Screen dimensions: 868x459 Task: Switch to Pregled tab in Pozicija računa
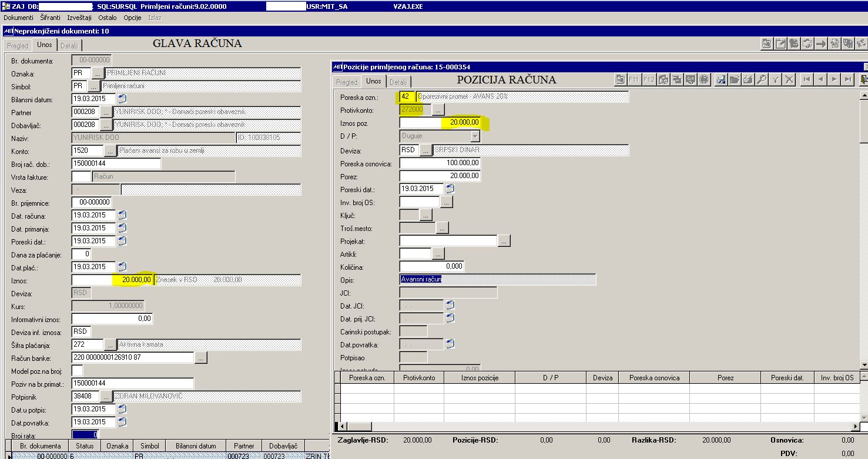tap(347, 82)
